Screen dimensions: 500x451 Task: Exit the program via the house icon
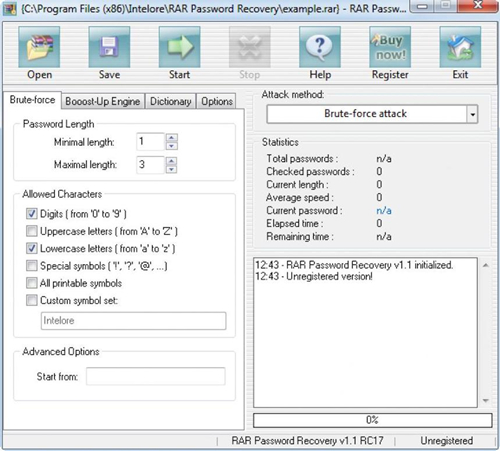[x=460, y=47]
